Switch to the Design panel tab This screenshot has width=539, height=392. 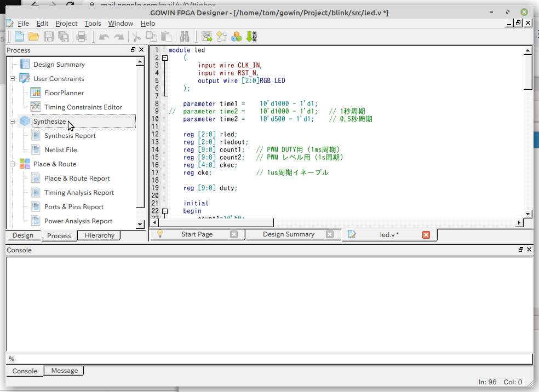coord(23,235)
